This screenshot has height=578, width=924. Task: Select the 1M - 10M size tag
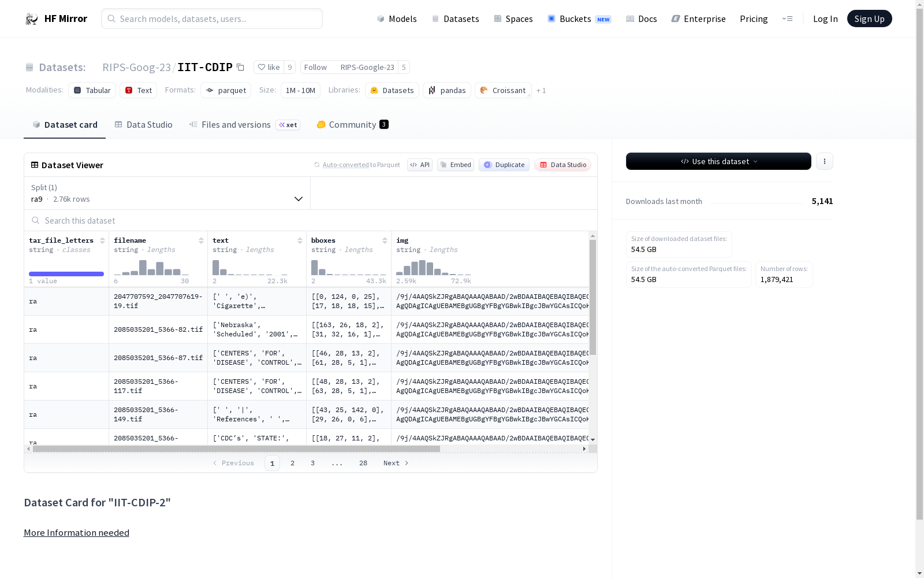click(x=300, y=90)
